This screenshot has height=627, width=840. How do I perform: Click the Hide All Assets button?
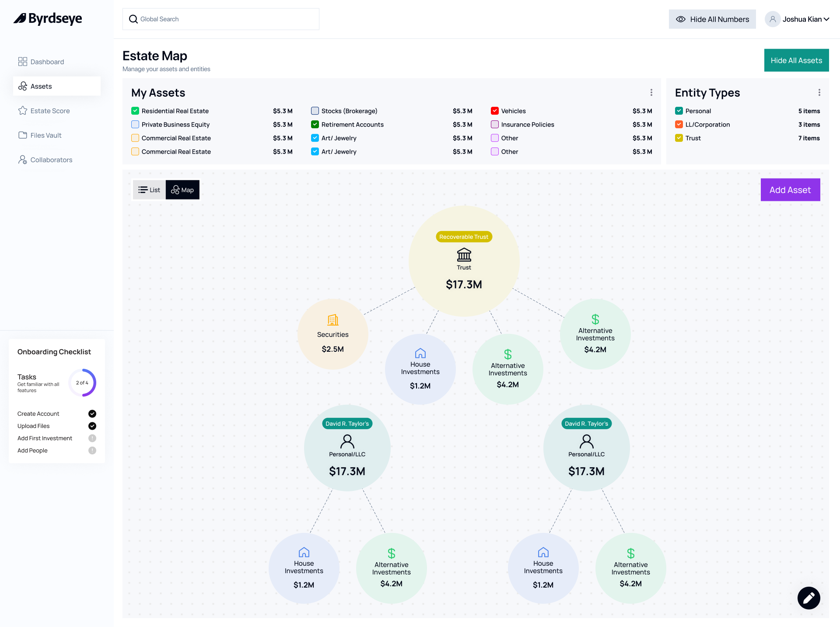point(796,60)
